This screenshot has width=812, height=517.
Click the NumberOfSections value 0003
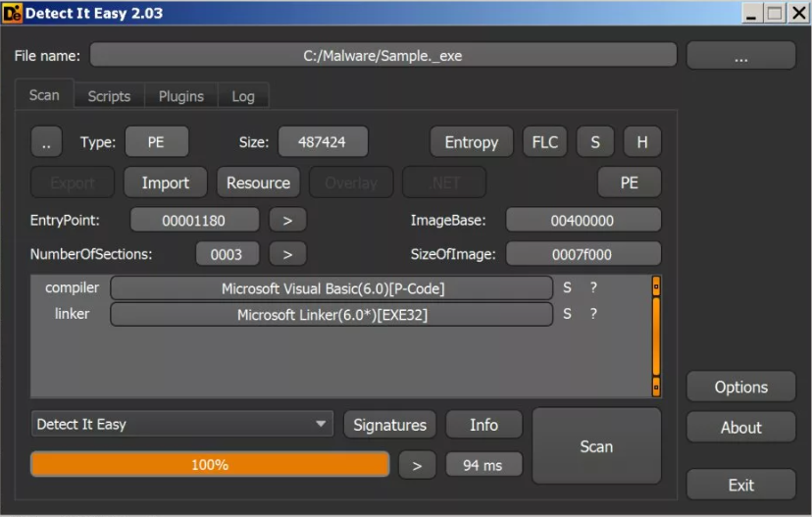(x=227, y=254)
